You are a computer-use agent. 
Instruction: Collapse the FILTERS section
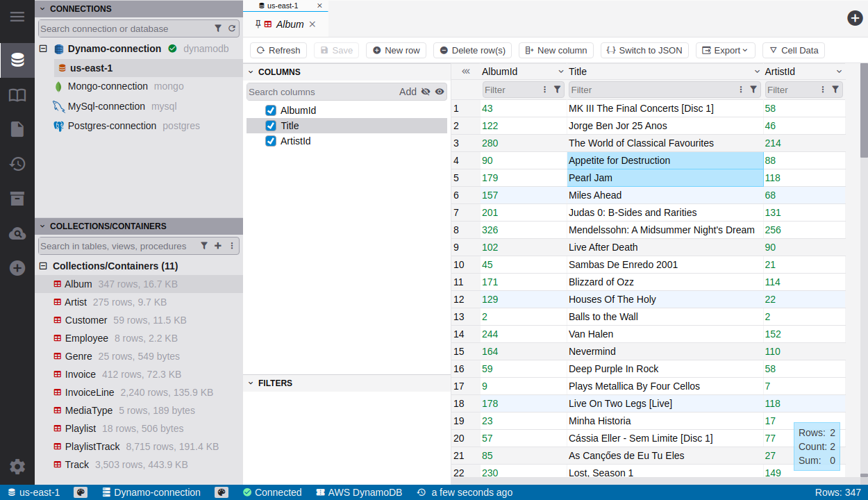tap(250, 383)
